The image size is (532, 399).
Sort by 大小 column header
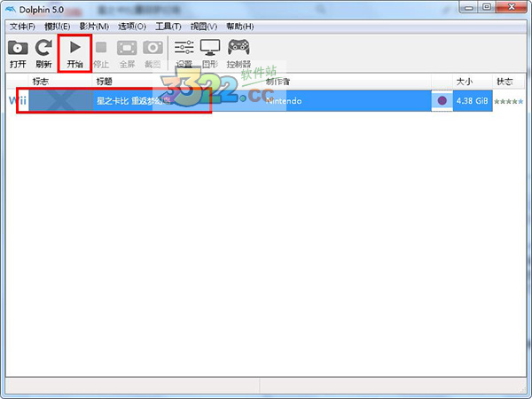click(x=473, y=82)
